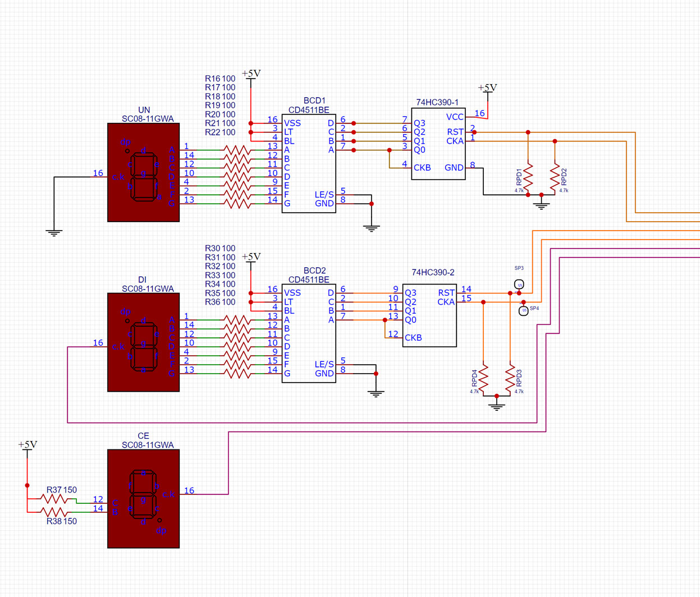700x597 pixels.
Task: Click ground symbol between RPD1 and RPD2
Action: [x=541, y=206]
